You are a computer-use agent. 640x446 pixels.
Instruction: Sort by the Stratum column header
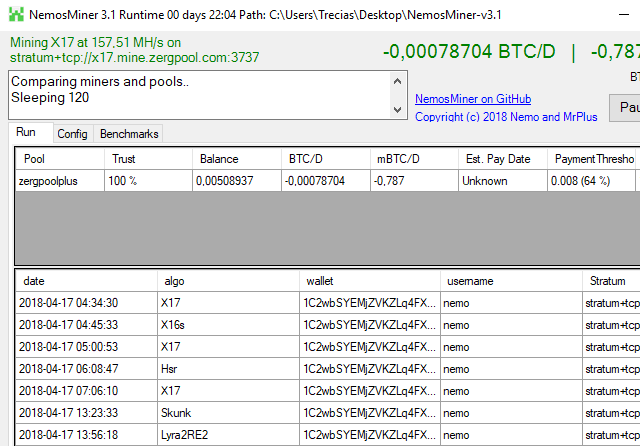coord(611,281)
